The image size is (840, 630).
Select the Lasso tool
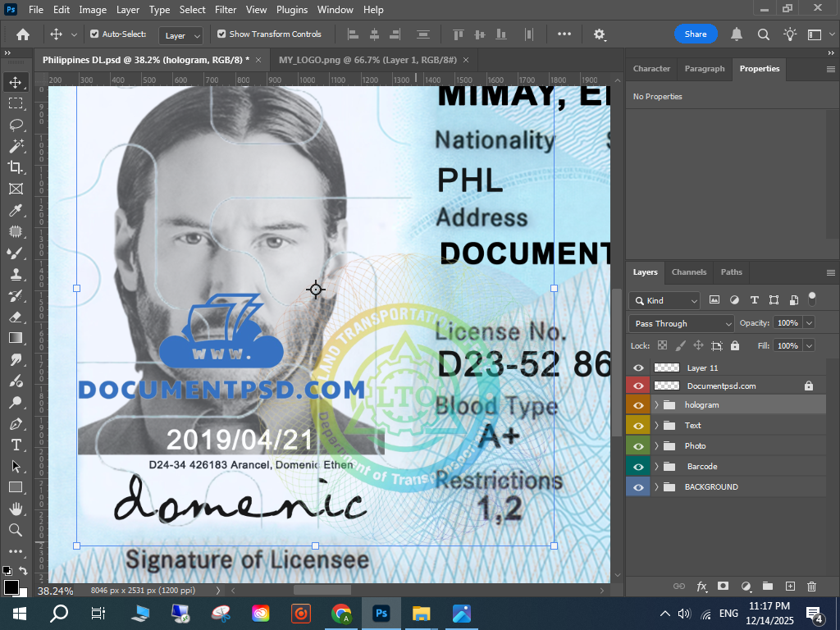tap(16, 125)
